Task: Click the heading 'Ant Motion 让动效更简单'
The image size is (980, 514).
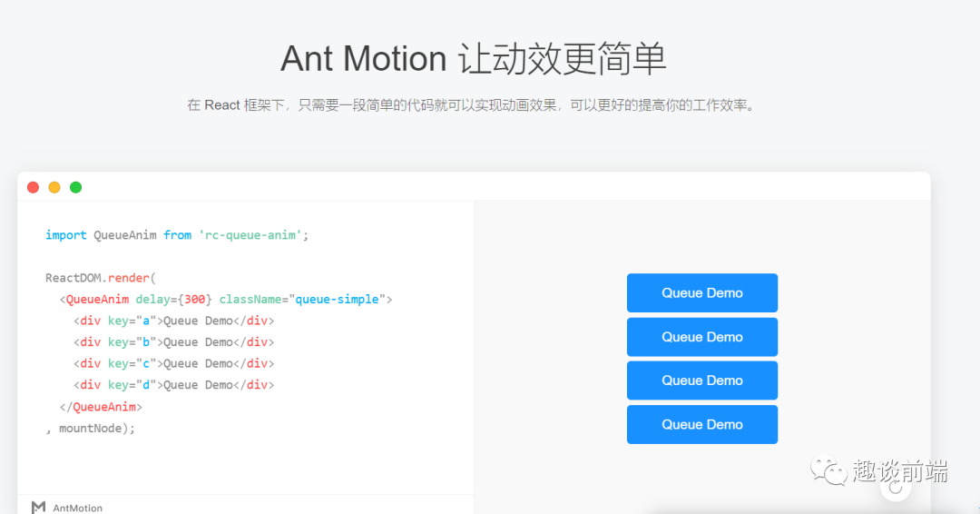Action: 473,59
